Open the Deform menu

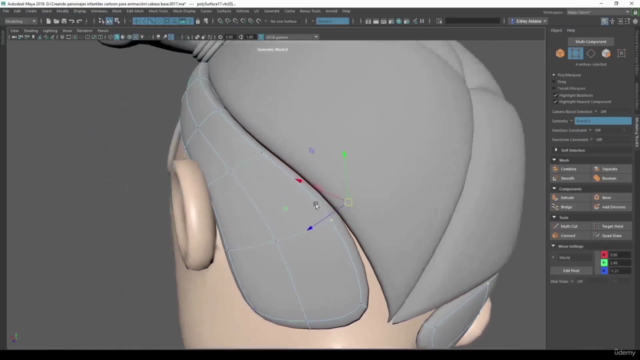242,11
